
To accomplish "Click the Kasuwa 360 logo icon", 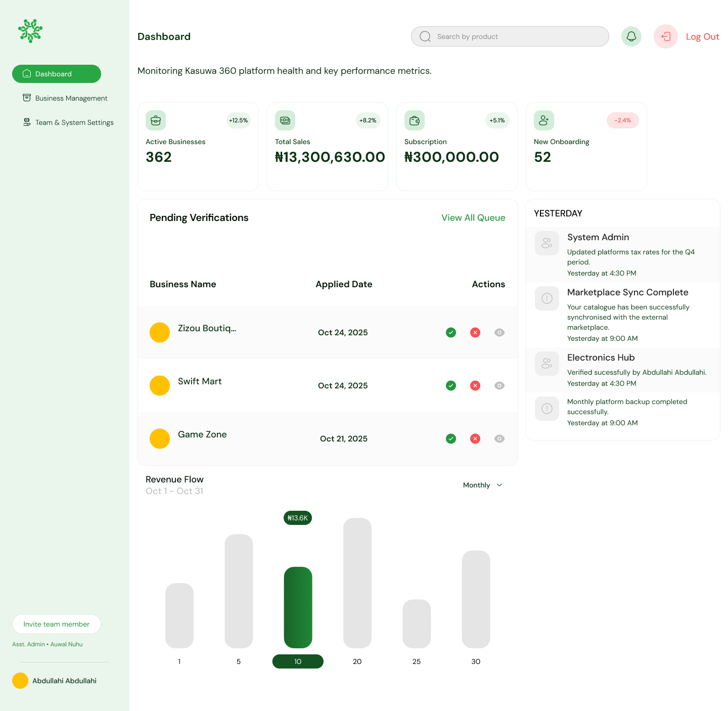I will tap(30, 31).
